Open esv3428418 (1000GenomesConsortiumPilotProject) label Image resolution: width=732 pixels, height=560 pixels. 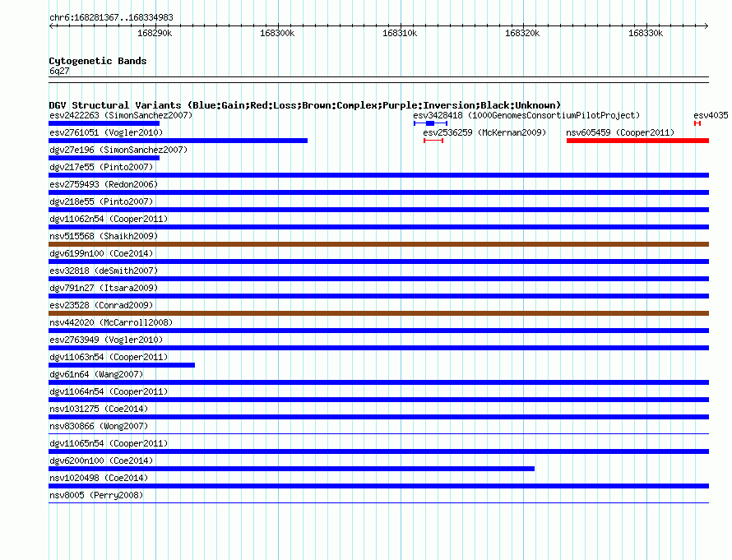[526, 115]
